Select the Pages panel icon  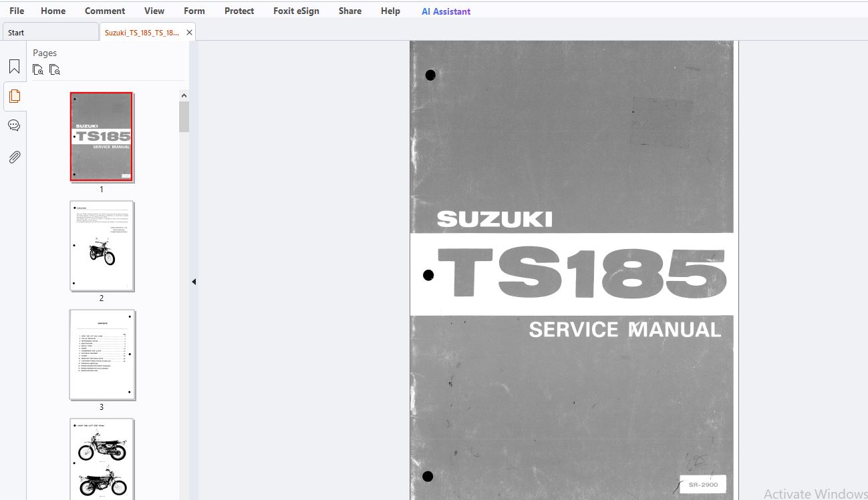(x=14, y=96)
